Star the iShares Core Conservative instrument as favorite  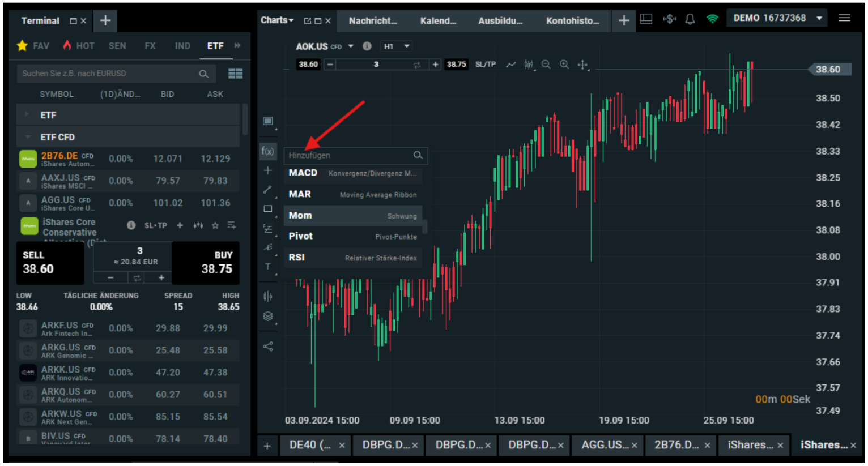(216, 225)
